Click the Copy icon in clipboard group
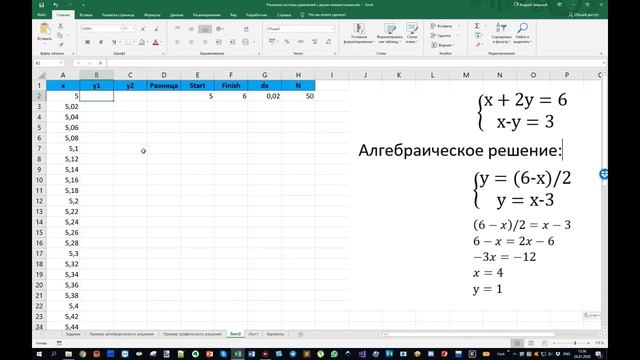Viewport: 640px width, 360px height. coord(60,36)
